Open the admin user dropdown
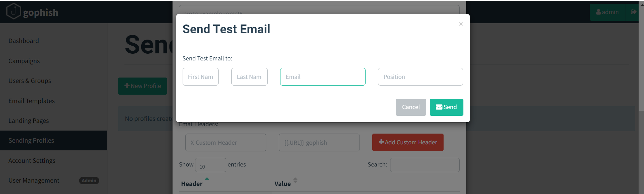The width and height of the screenshot is (644, 194). click(607, 12)
